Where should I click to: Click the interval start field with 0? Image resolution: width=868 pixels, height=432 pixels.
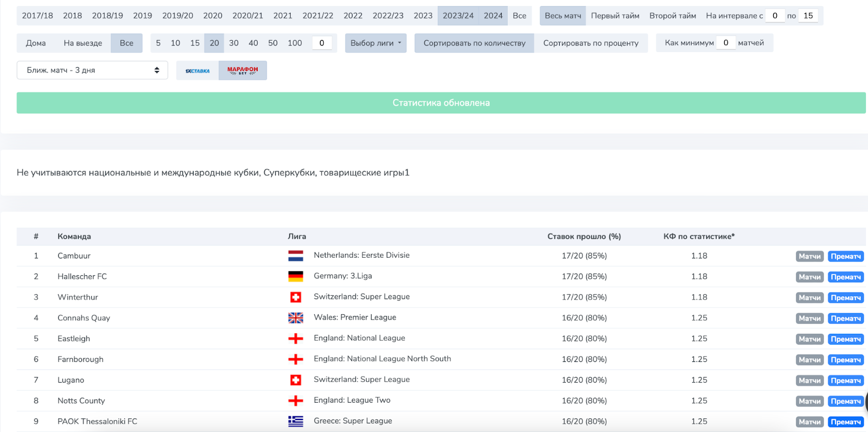tap(775, 16)
